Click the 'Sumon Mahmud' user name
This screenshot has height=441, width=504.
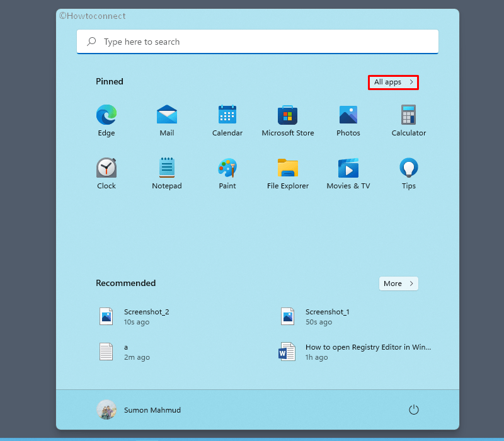(x=152, y=410)
